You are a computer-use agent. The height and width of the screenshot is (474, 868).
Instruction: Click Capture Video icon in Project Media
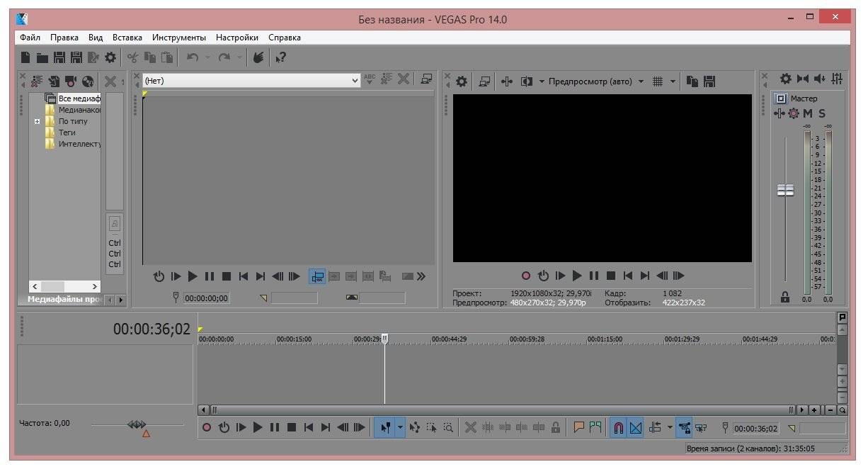click(x=71, y=81)
